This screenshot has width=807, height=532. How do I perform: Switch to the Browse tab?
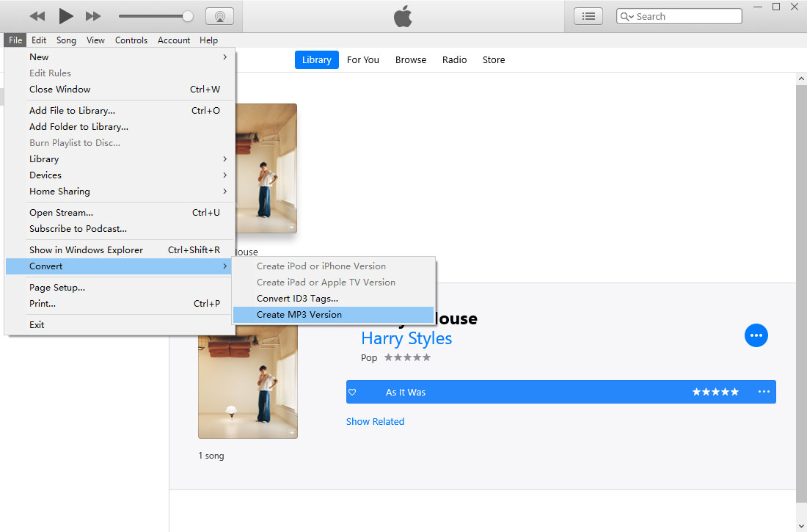point(411,59)
